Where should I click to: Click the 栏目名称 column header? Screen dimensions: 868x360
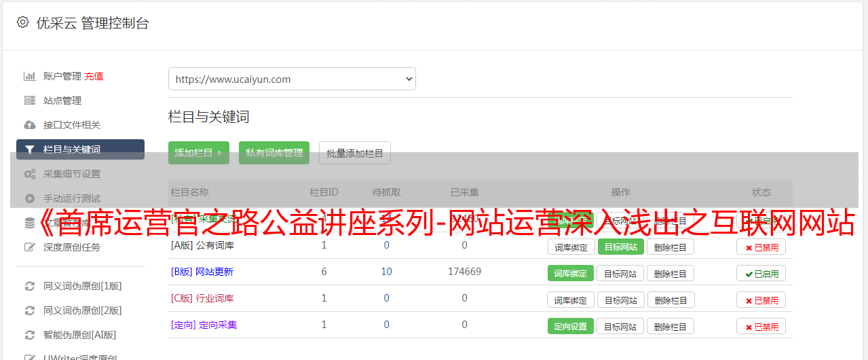[189, 192]
